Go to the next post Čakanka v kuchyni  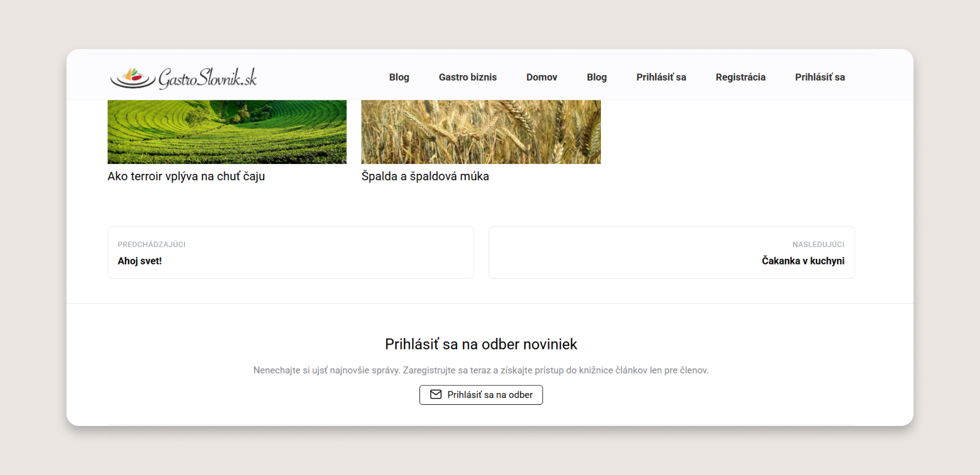(x=803, y=261)
